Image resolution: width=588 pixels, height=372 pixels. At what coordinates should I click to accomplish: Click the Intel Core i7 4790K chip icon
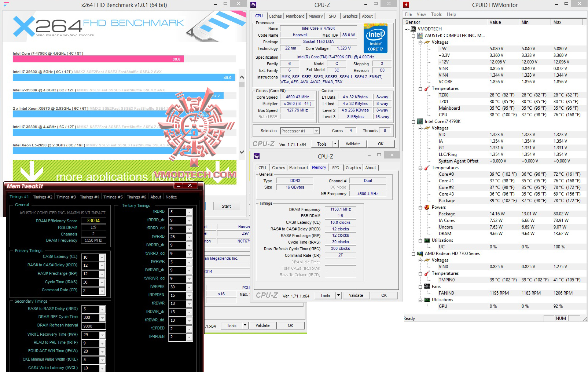coord(420,121)
